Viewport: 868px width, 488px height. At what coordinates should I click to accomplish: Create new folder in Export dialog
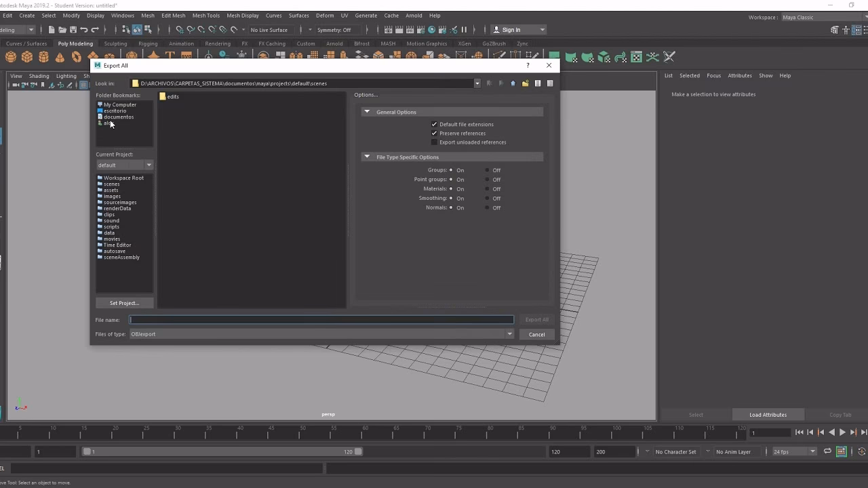pyautogui.click(x=525, y=83)
